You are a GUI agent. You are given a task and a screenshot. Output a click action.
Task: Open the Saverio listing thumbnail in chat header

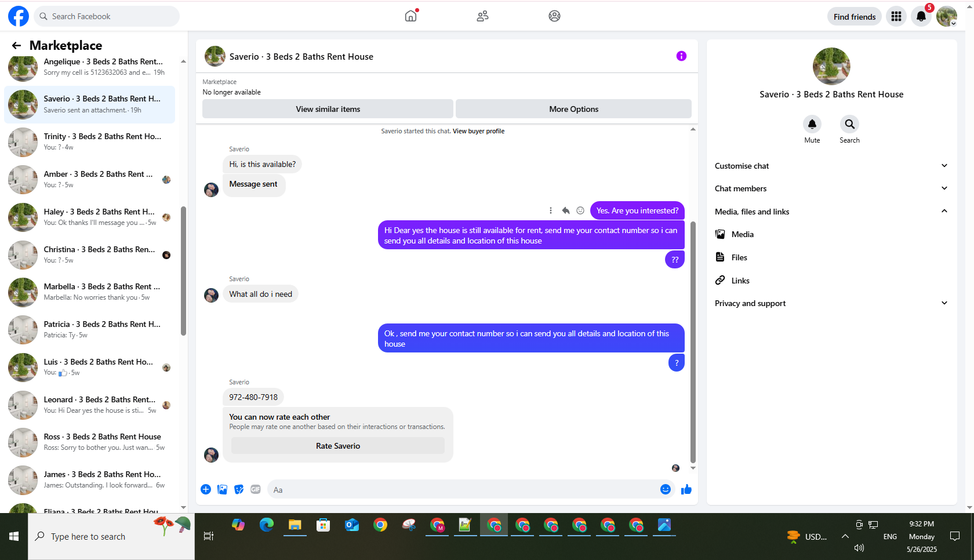(215, 56)
